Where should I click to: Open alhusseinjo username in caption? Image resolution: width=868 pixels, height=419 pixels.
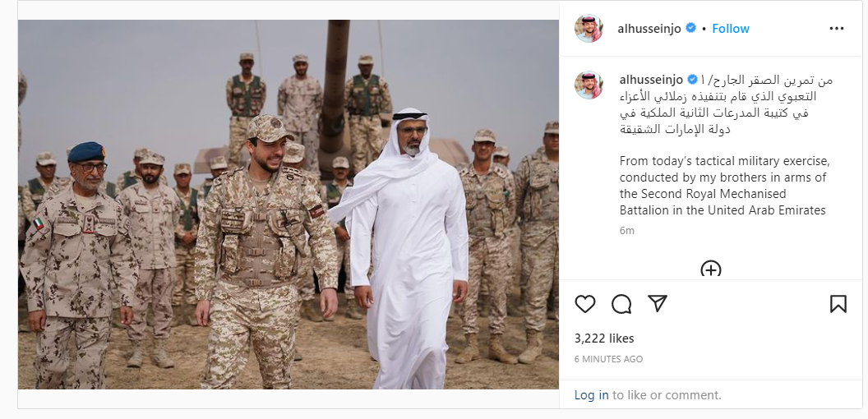[652, 80]
